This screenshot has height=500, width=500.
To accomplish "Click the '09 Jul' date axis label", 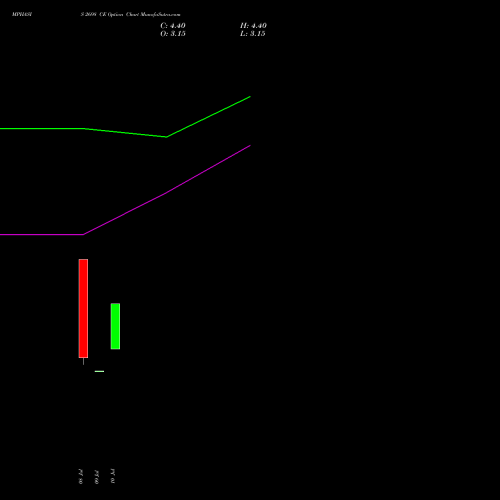I will coord(97,477).
